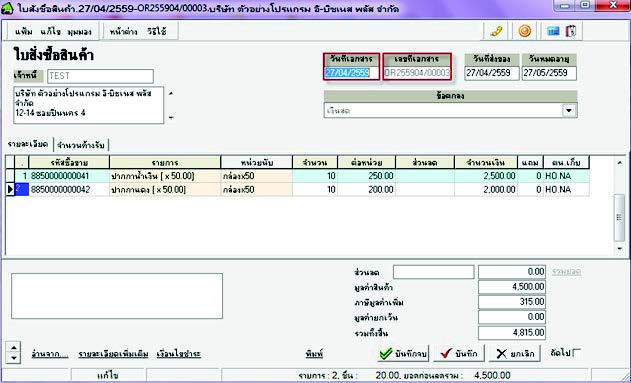Click the row pointer arrow on row 2
The width and height of the screenshot is (631, 383).
tap(10, 189)
